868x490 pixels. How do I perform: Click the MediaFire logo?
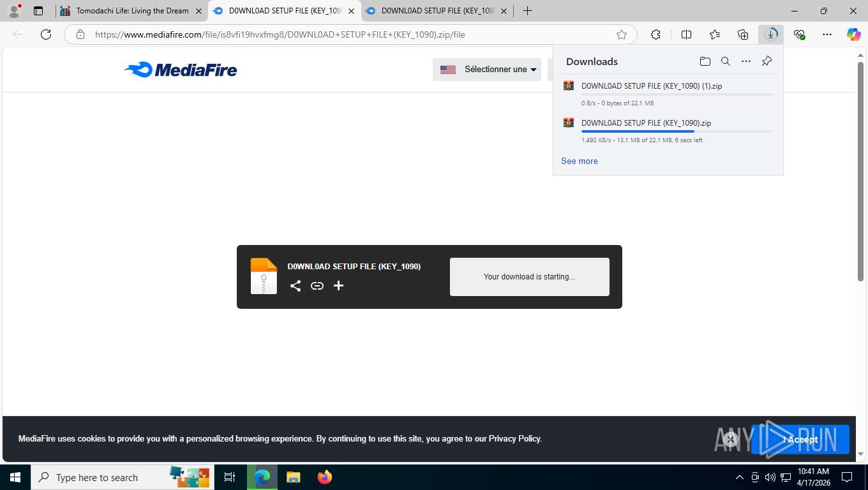click(x=180, y=70)
